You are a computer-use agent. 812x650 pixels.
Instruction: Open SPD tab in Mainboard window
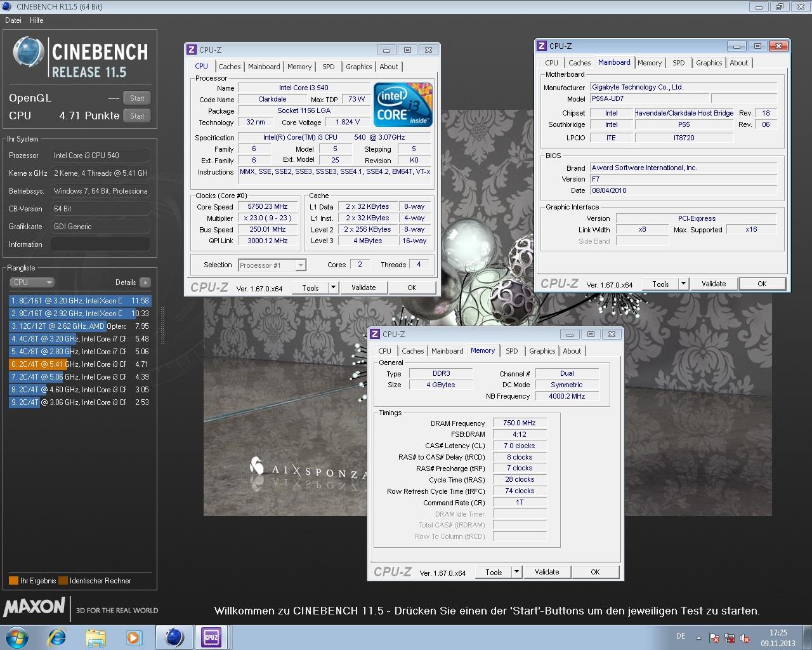(679, 63)
